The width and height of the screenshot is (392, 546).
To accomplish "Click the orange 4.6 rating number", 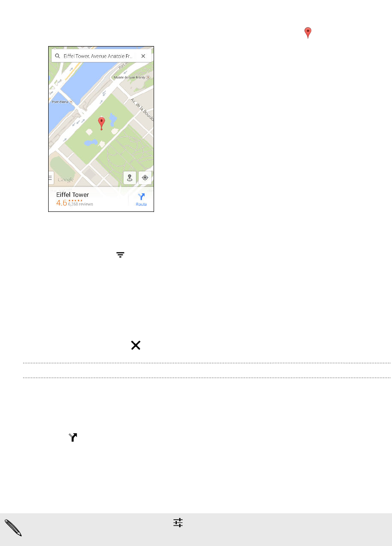I will [62, 203].
